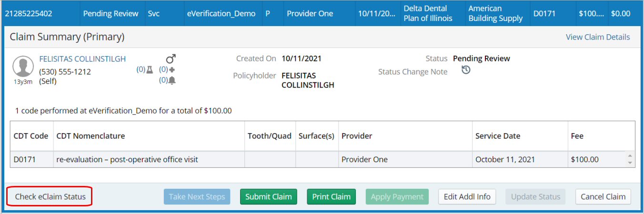Screen dimensions: 644x214
Task: Open FELISITAS COLLINSTILGH patient link
Action: click(82, 59)
